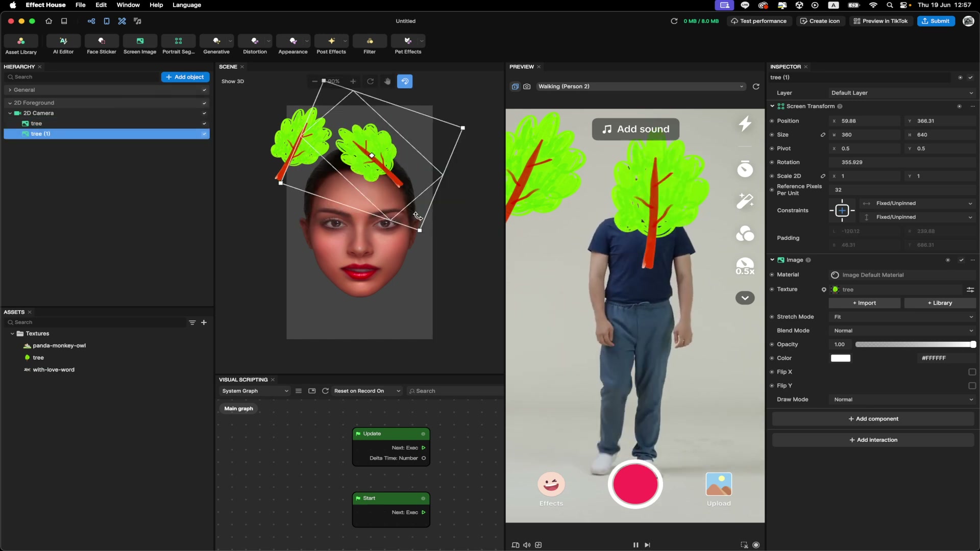Add Portrait Segmentation object
The image size is (980, 551).
(178, 44)
